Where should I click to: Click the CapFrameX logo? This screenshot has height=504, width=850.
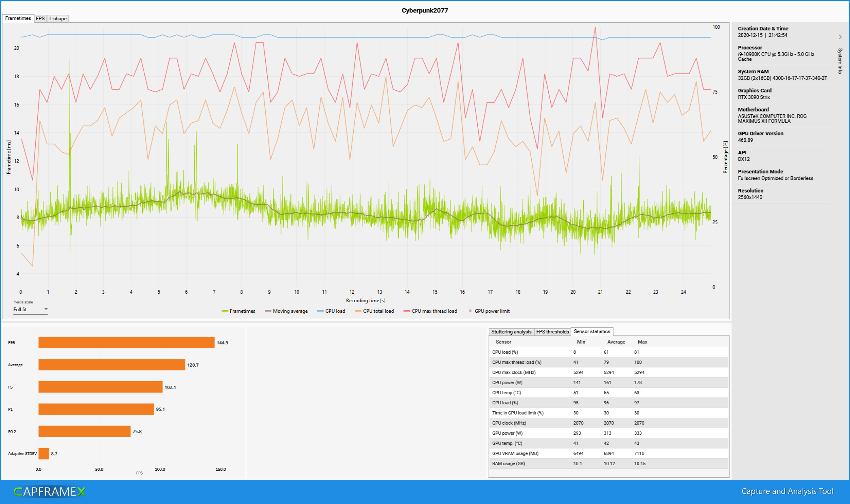pos(50,491)
